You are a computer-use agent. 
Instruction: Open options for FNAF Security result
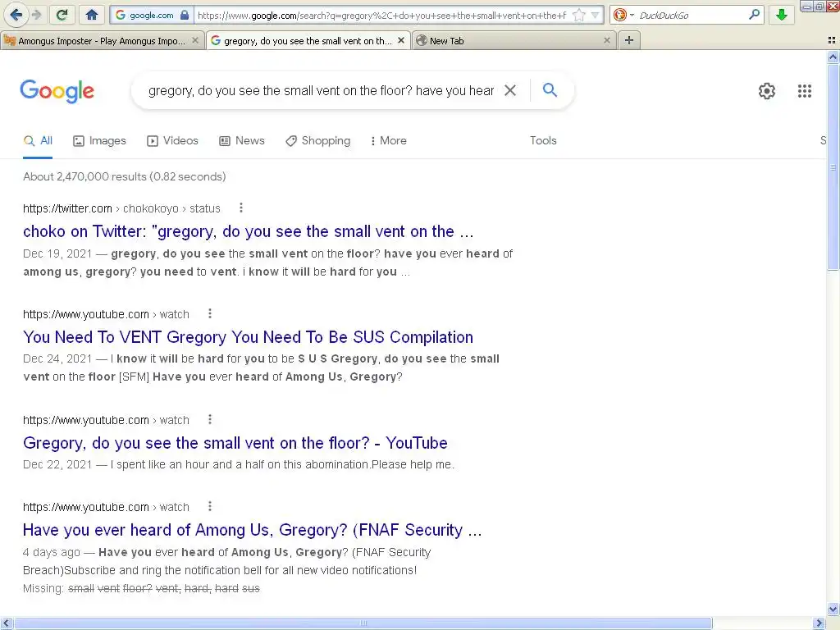click(210, 506)
